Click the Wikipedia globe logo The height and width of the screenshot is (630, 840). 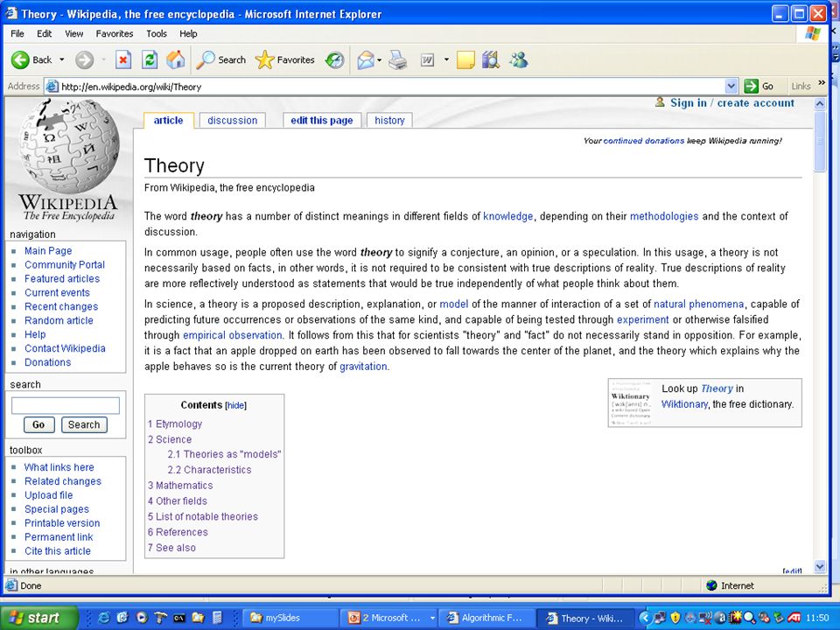pyautogui.click(x=68, y=145)
